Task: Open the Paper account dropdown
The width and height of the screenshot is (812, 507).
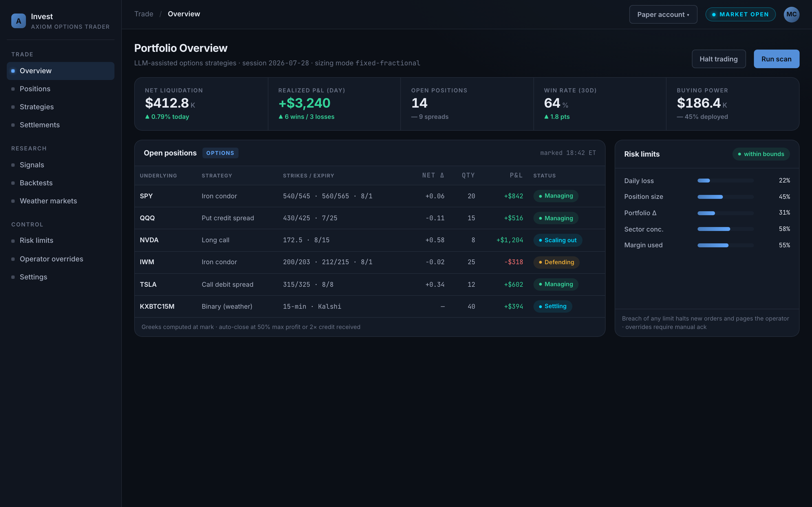Action: tap(663, 14)
